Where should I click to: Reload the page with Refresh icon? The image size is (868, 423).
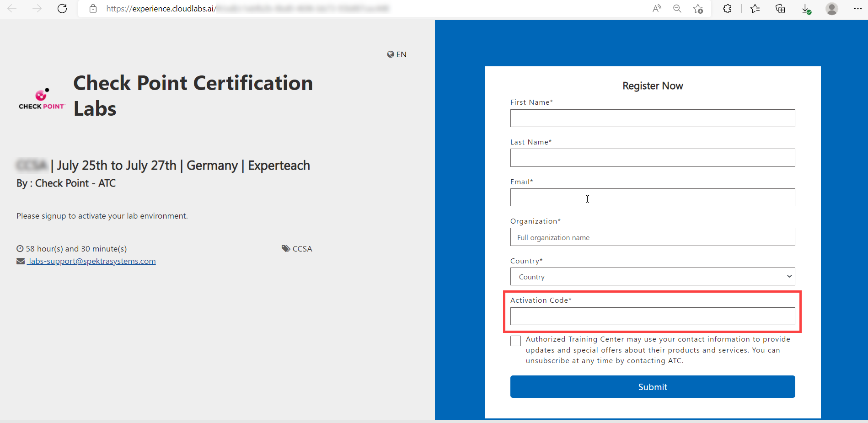pyautogui.click(x=62, y=9)
